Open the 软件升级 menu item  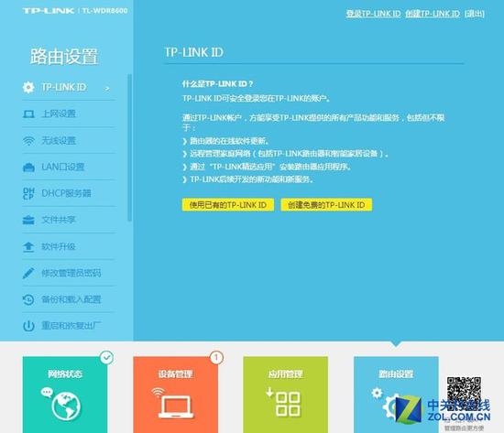(x=69, y=246)
